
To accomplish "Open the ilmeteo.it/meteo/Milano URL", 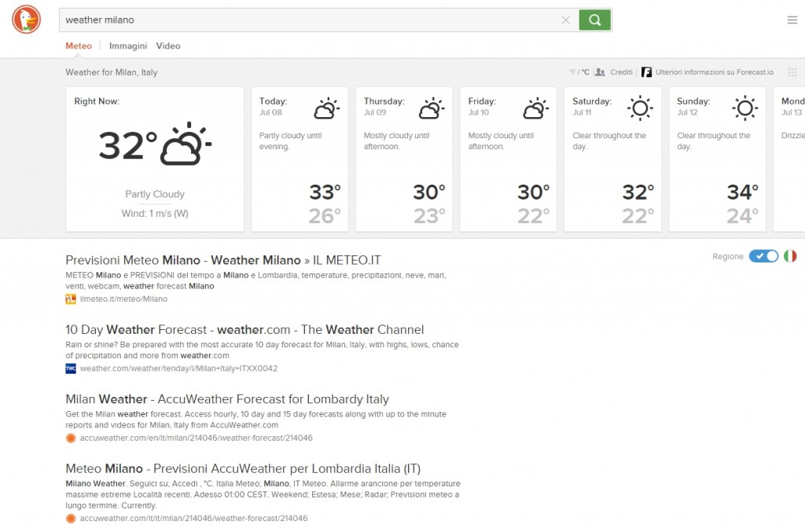I will (x=123, y=299).
